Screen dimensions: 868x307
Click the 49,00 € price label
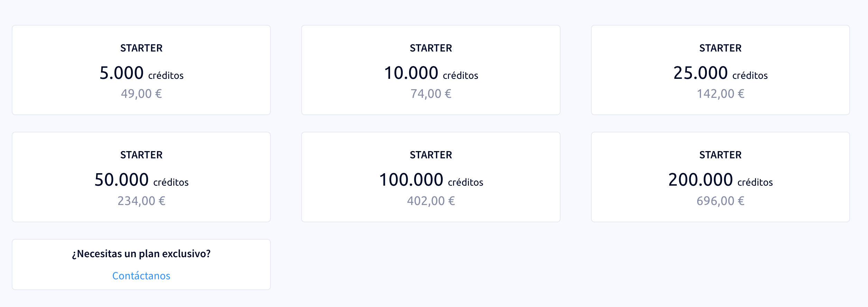[141, 94]
